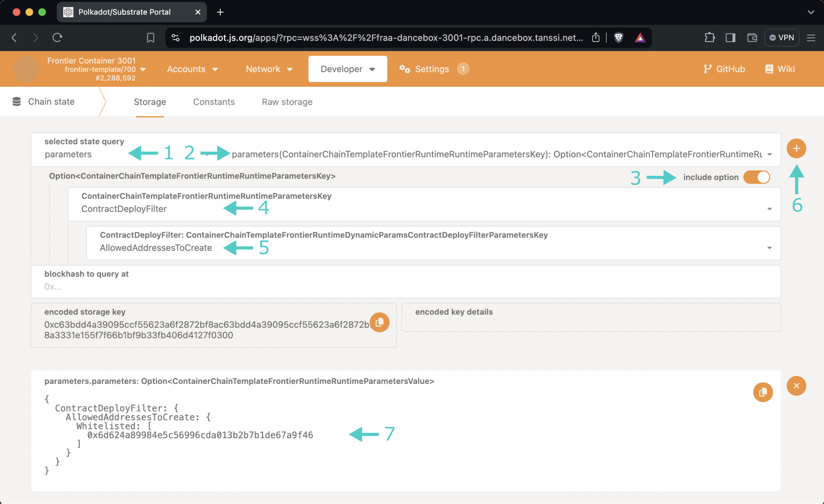Remove the parameters query result
The height and width of the screenshot is (504, 824).
coord(796,386)
